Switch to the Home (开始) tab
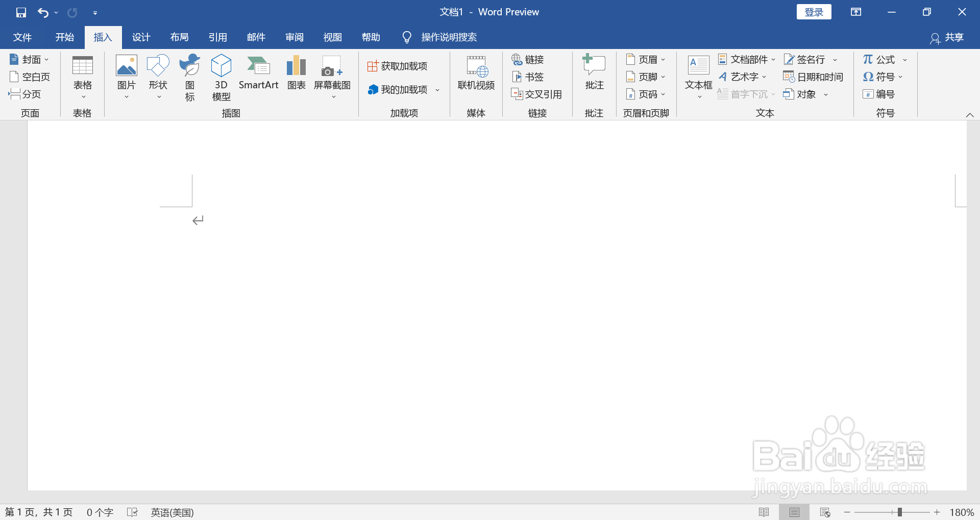Screen dimensions: 980x520 point(65,37)
